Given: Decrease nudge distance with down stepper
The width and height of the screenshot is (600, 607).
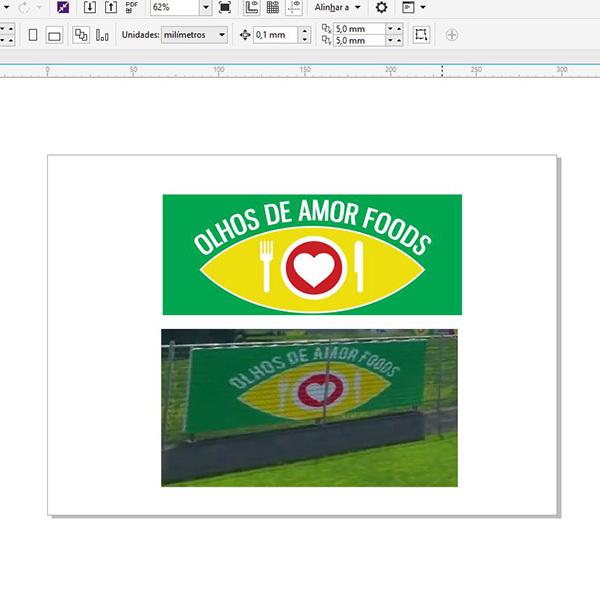Looking at the screenshot, I should [305, 39].
